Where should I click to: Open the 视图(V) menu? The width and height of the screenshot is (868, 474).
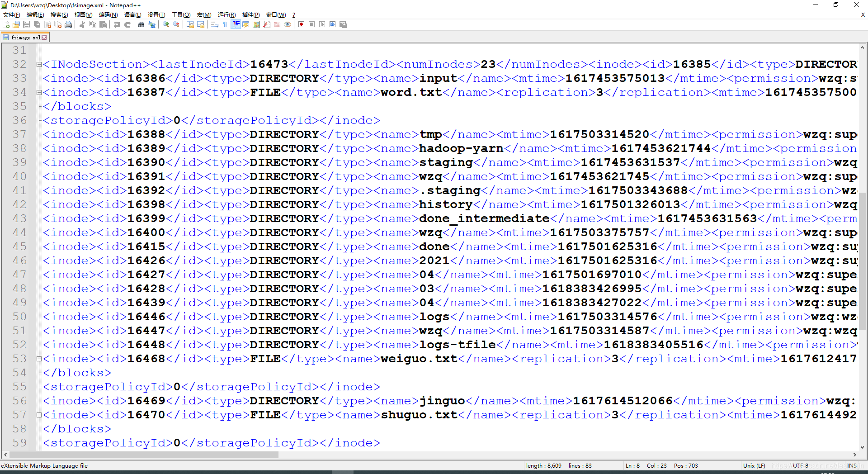point(83,15)
